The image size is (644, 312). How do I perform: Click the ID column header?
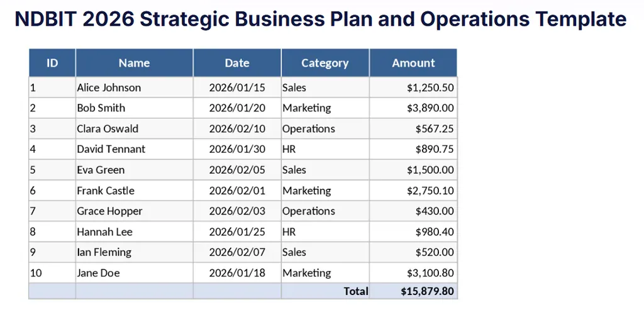point(52,63)
